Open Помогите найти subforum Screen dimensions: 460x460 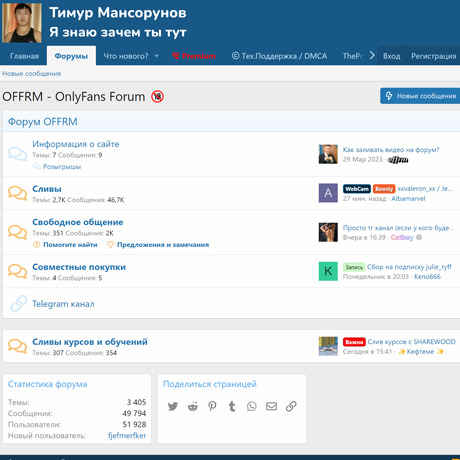click(x=70, y=245)
